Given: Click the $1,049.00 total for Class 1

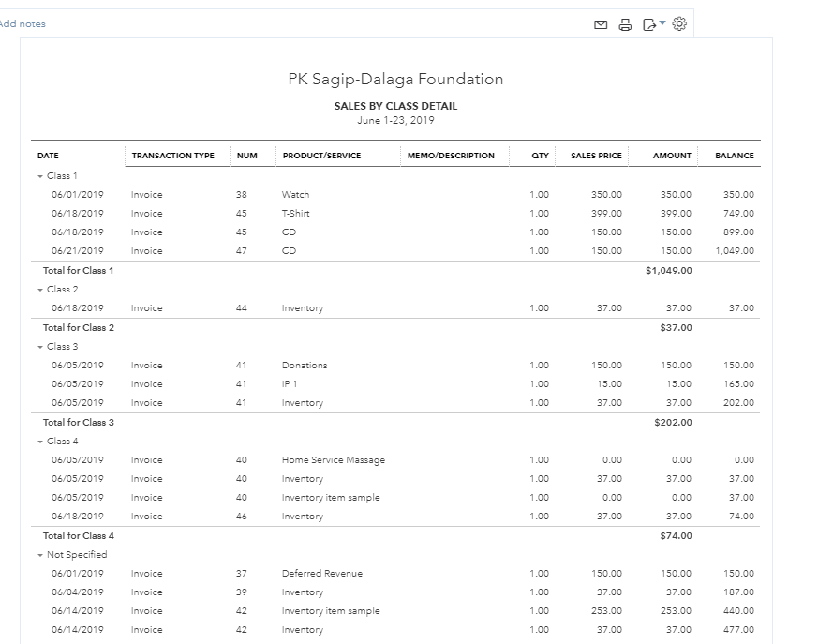Looking at the screenshot, I should pyautogui.click(x=668, y=271).
